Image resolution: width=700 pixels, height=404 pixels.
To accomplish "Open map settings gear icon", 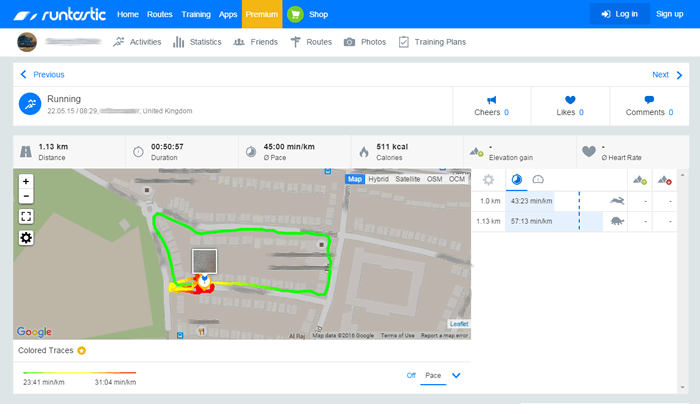I will [x=26, y=237].
